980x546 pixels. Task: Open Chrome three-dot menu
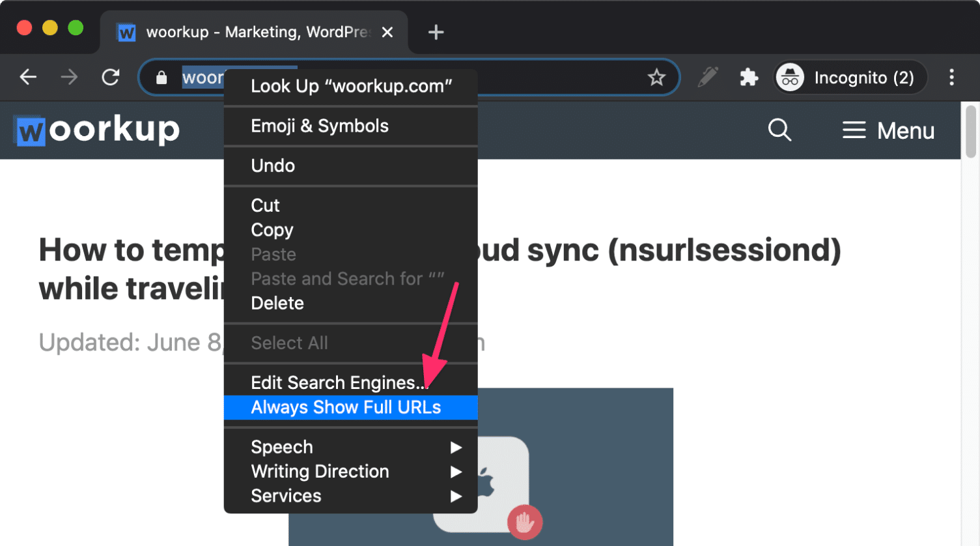pyautogui.click(x=951, y=78)
